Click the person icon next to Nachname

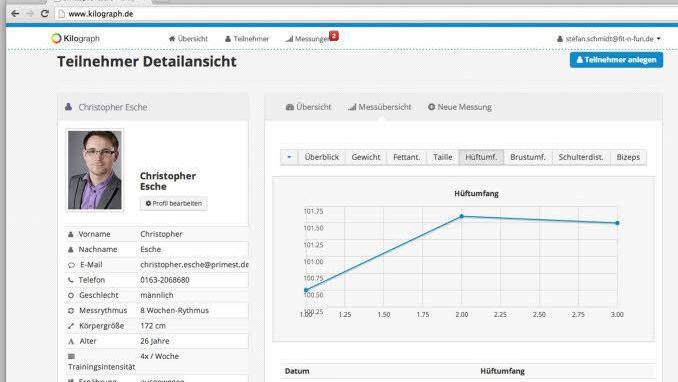coord(70,250)
